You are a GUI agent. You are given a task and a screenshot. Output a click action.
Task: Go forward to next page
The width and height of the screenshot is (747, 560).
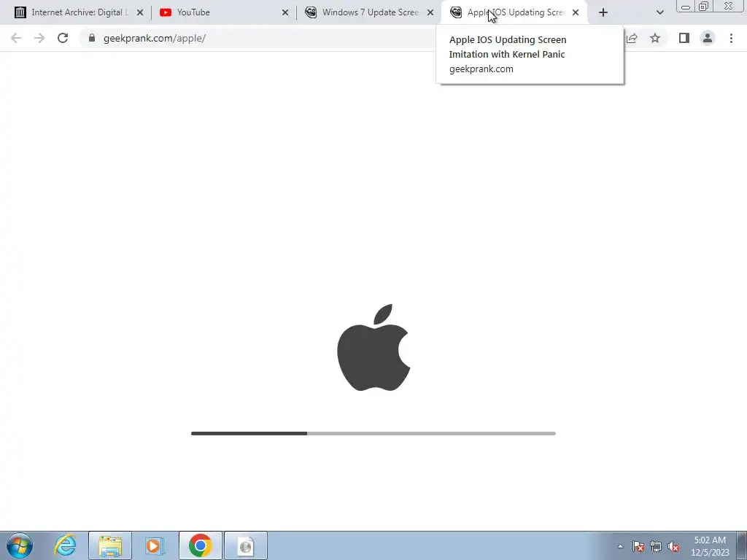click(39, 38)
